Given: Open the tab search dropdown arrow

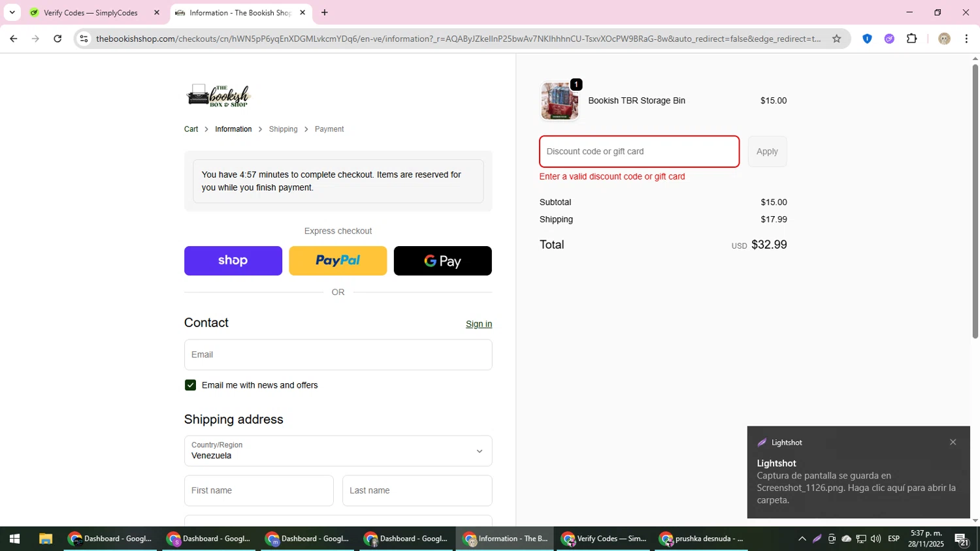Looking at the screenshot, I should [x=12, y=12].
